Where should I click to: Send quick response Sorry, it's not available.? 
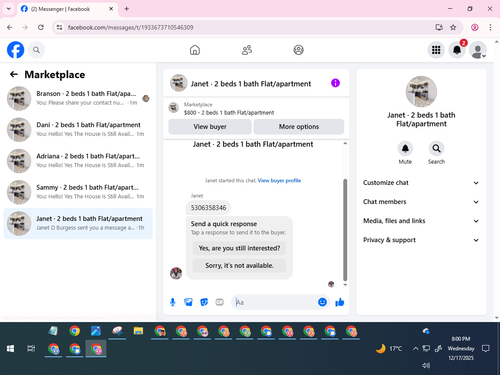pos(239,266)
